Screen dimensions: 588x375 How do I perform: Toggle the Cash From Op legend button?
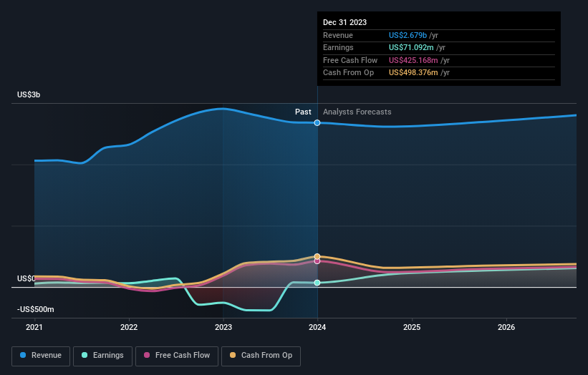click(261, 356)
